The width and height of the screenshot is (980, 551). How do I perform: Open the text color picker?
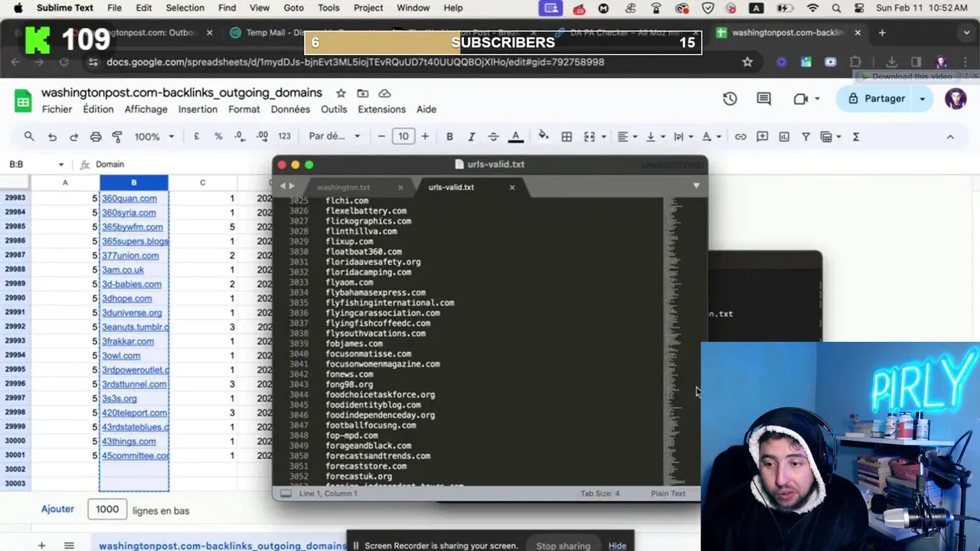(515, 136)
